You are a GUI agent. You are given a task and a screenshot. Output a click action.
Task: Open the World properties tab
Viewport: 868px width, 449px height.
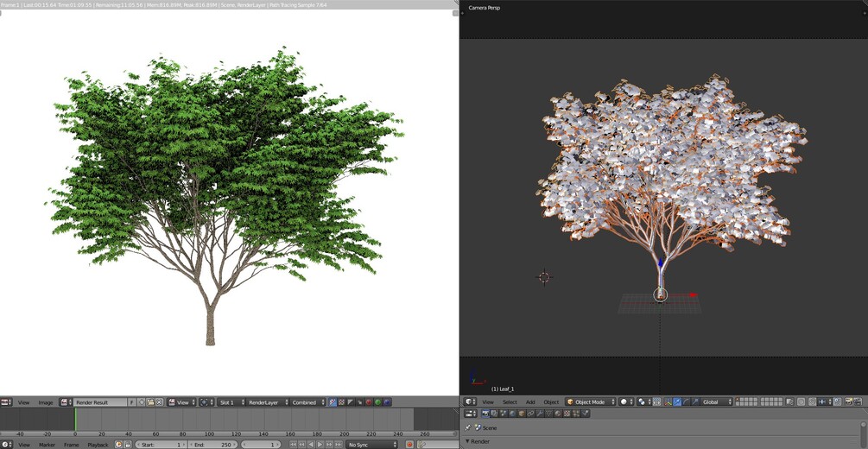tap(513, 414)
